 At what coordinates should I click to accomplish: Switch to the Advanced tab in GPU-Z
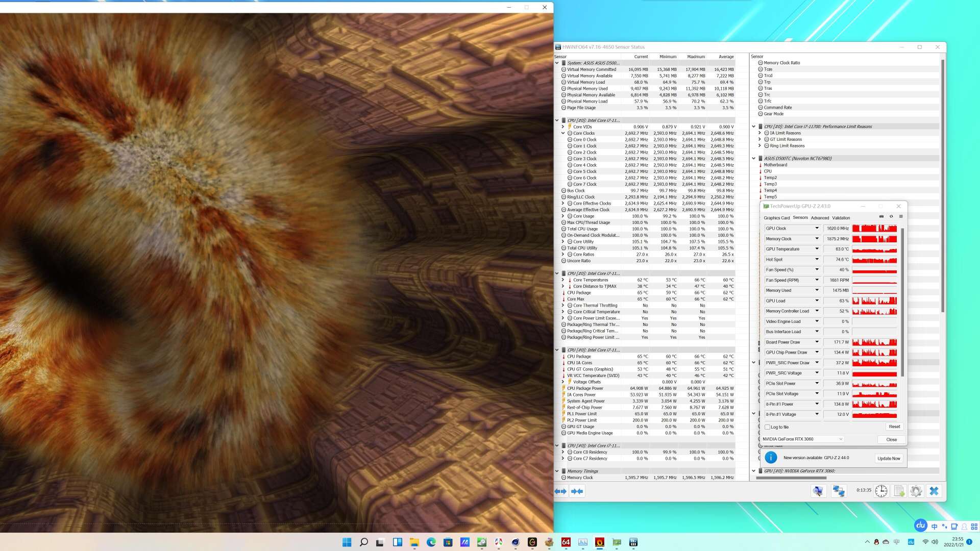pyautogui.click(x=820, y=218)
